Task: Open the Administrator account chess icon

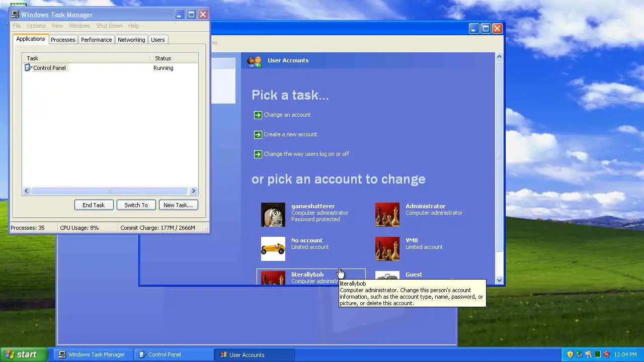Action: coord(387,215)
